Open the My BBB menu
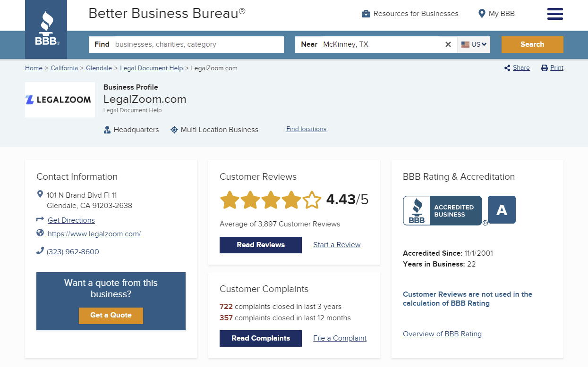This screenshot has height=367, width=588. click(x=496, y=14)
